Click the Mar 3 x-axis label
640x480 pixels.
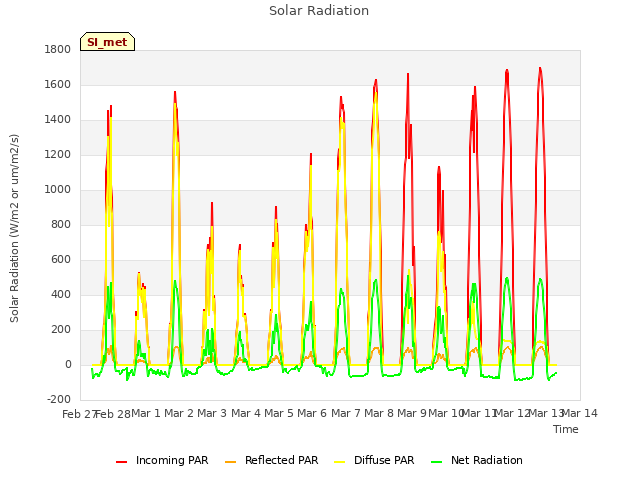point(212,413)
